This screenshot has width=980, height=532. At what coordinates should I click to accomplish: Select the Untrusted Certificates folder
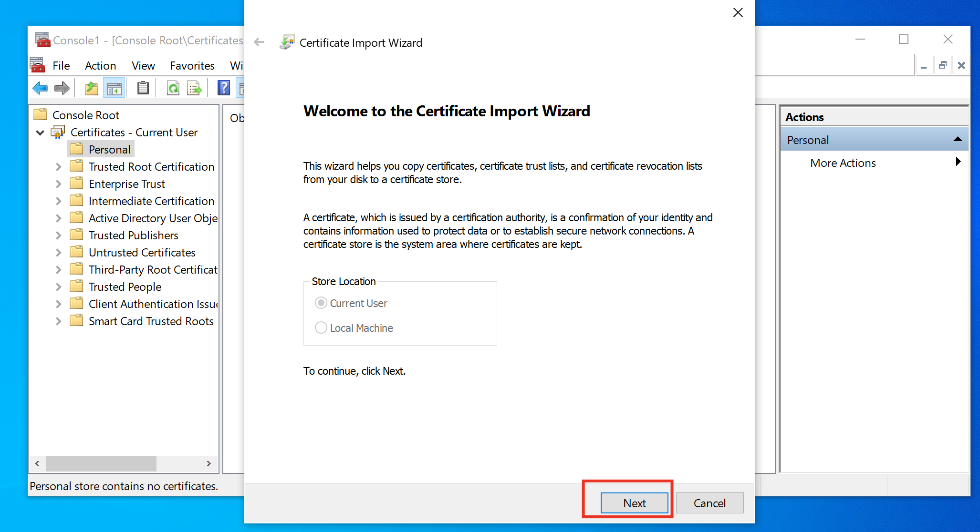142,253
